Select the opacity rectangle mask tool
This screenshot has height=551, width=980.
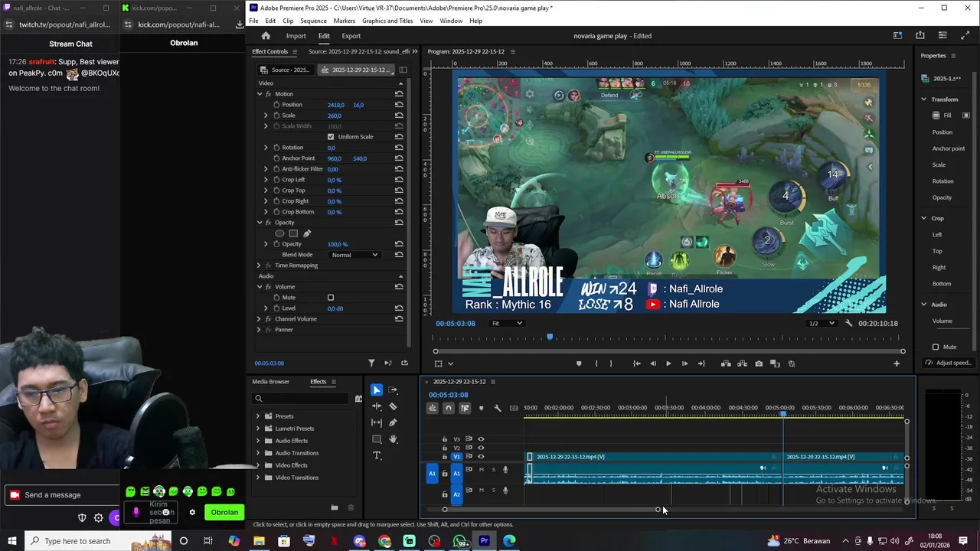[293, 233]
